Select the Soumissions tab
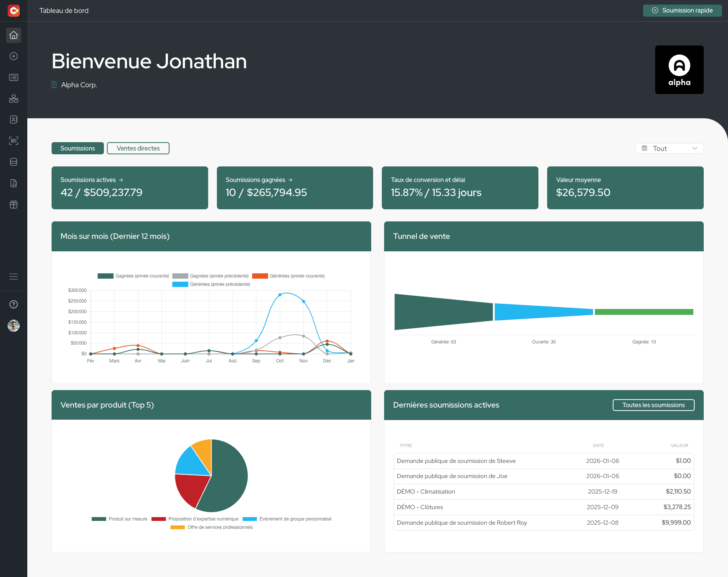Viewport: 728px width, 577px height. tap(77, 148)
